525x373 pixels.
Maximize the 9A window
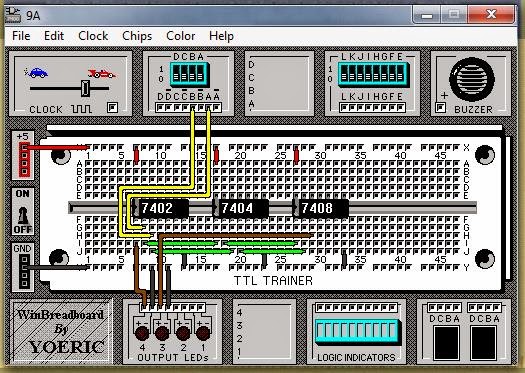(x=454, y=14)
